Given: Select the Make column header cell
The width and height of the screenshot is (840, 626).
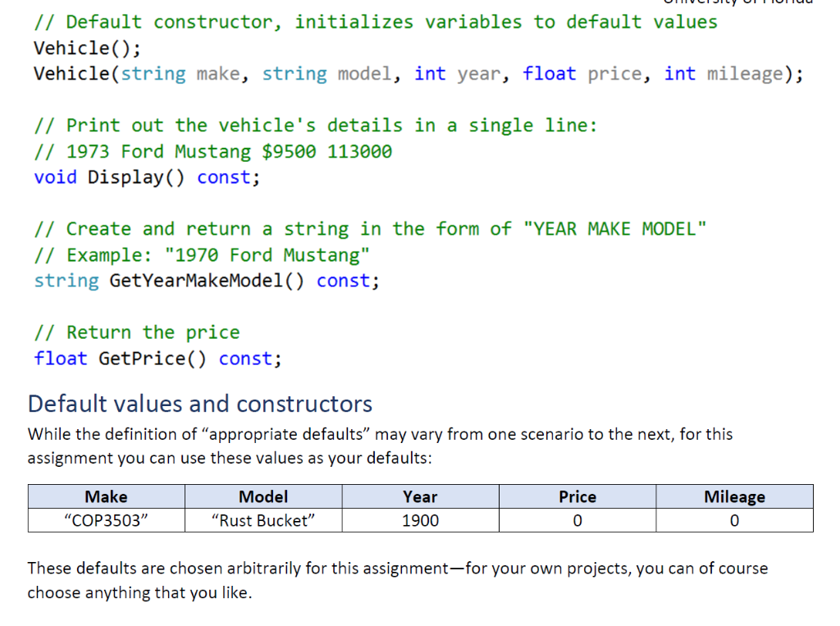Looking at the screenshot, I should tap(106, 496).
